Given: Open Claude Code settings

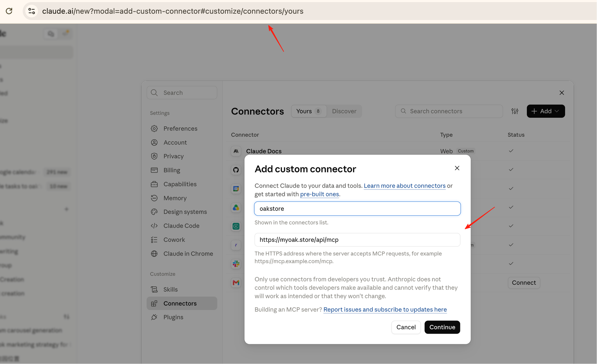Looking at the screenshot, I should [x=182, y=226].
